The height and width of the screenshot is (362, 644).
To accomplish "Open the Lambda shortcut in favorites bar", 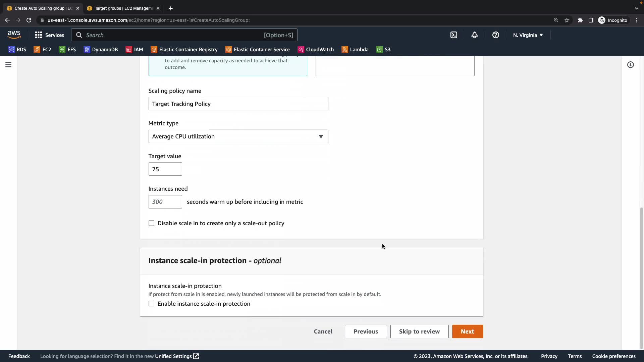I will [355, 50].
